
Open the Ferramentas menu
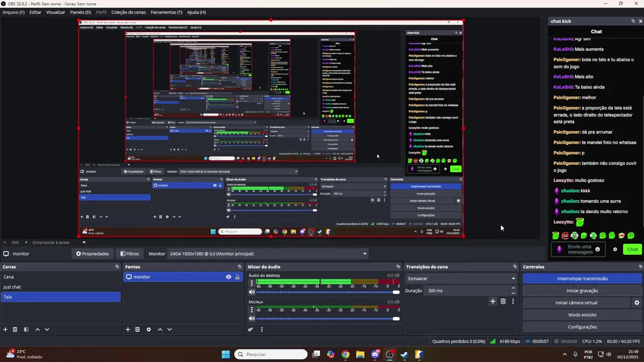point(167,12)
